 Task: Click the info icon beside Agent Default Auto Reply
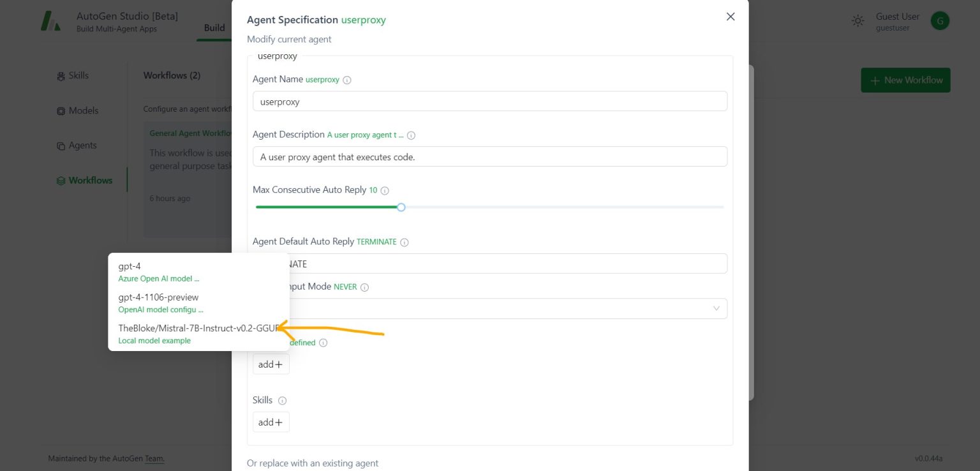click(405, 242)
